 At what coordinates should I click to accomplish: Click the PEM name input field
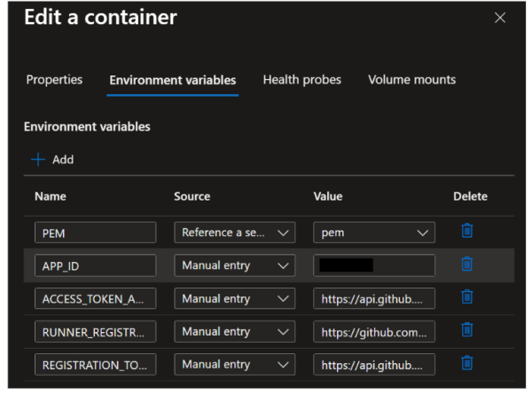(x=96, y=233)
